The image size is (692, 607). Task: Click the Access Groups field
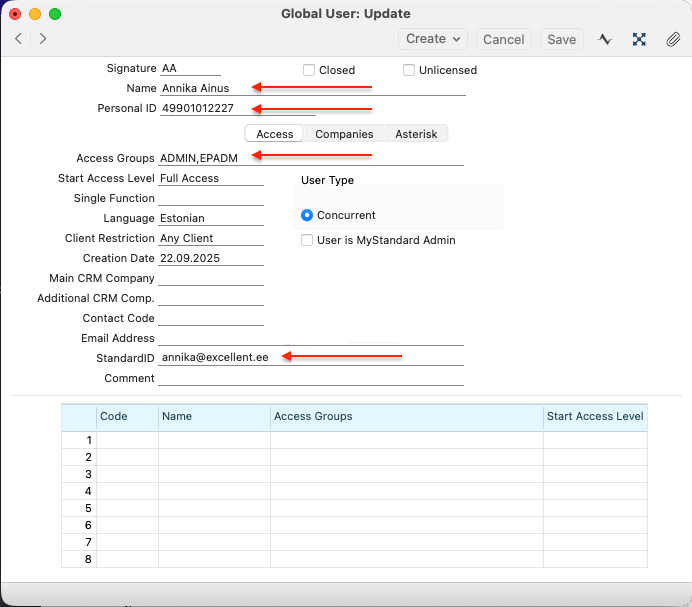tap(310, 158)
